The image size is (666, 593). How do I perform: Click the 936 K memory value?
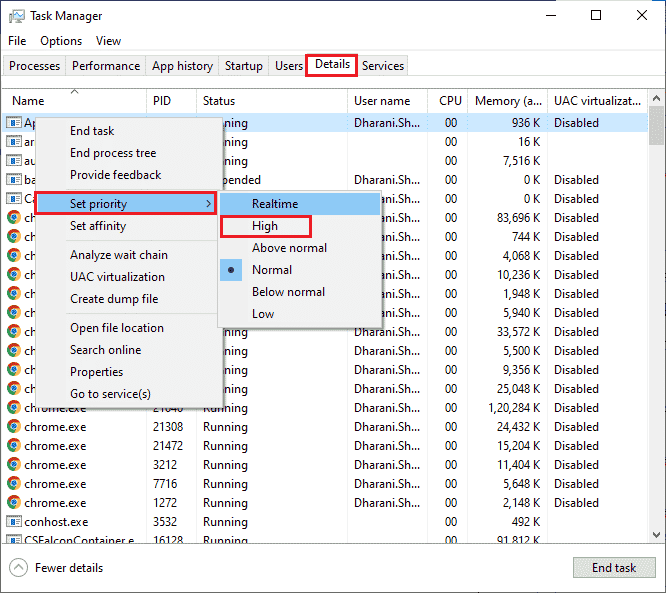point(526,123)
